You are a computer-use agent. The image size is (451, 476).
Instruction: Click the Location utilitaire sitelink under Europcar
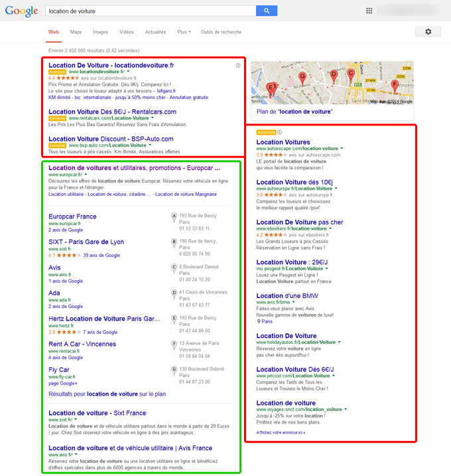pos(66,195)
